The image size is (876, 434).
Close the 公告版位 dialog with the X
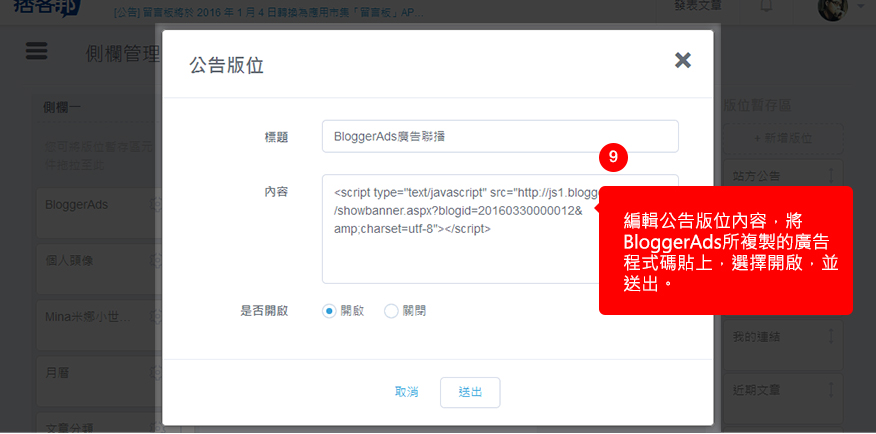(683, 60)
